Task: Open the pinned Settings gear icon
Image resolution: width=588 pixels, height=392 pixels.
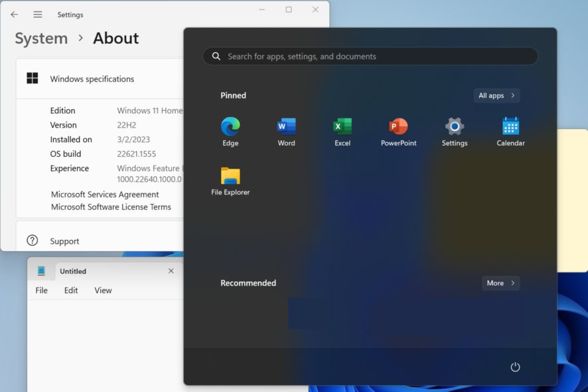Action: click(x=455, y=132)
